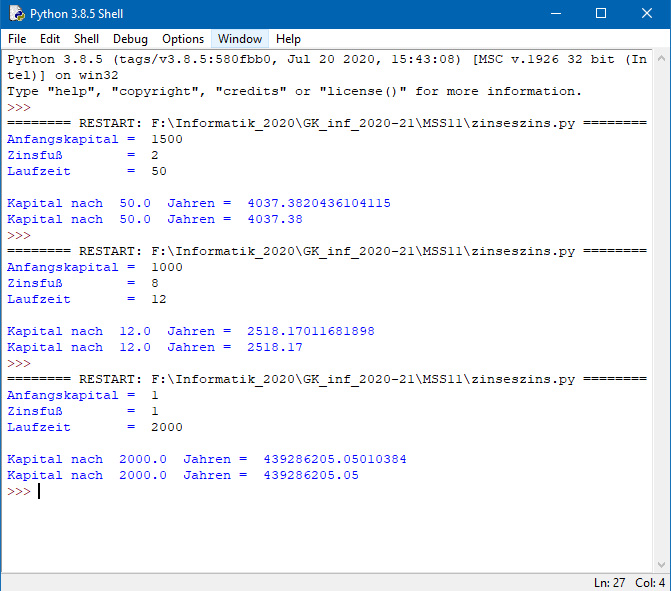Minimize the Python Shell window
The width and height of the screenshot is (671, 591).
tap(555, 14)
